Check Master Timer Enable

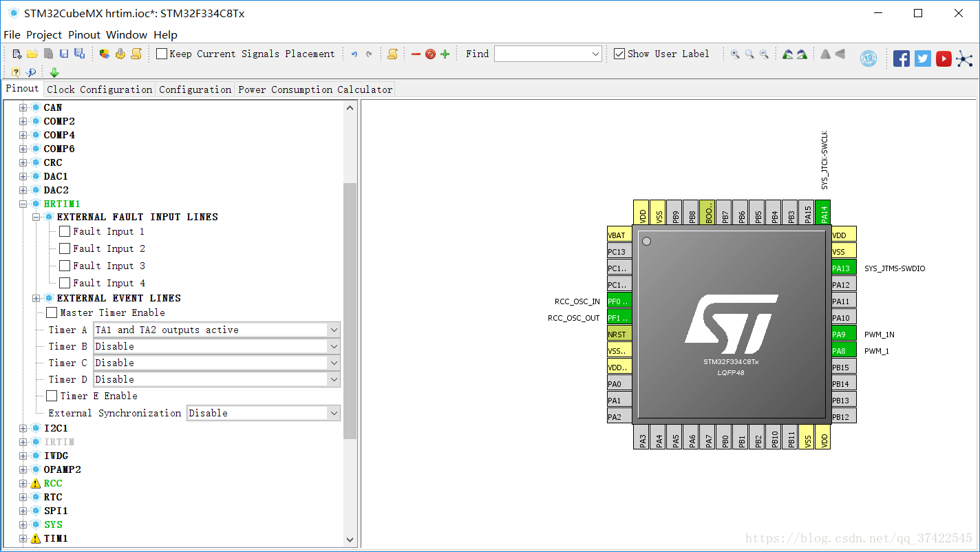pos(52,312)
